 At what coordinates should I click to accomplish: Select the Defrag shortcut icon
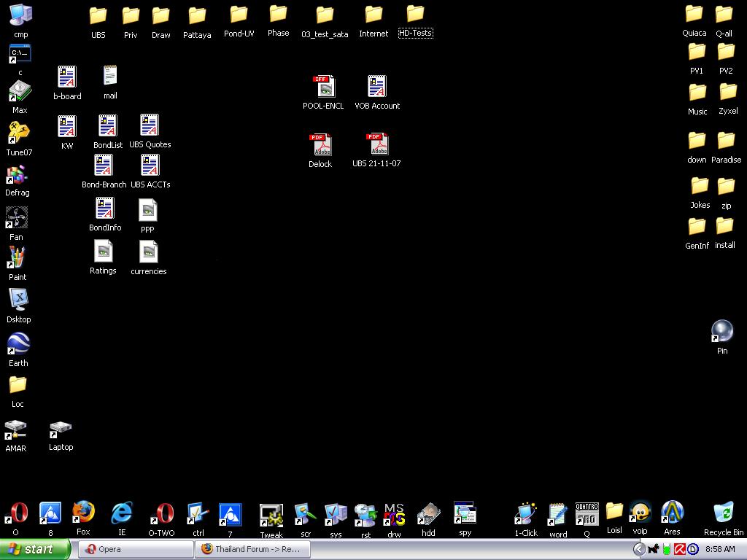(x=17, y=176)
